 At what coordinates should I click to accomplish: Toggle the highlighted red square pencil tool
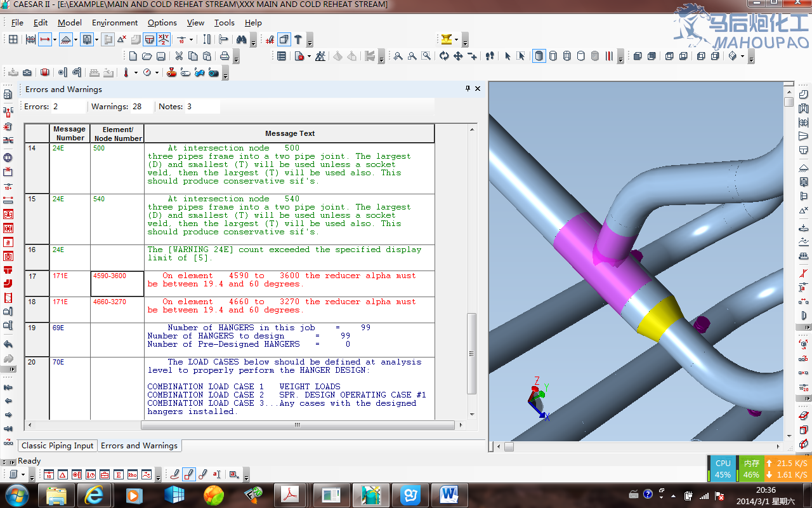(188, 474)
